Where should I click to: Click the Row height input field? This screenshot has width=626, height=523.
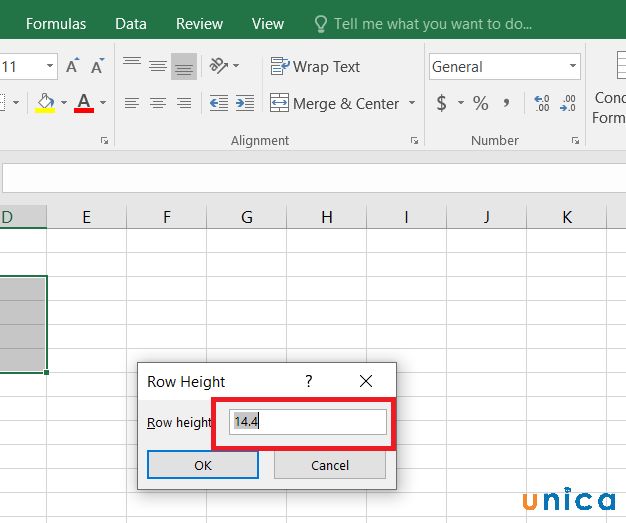pos(307,422)
